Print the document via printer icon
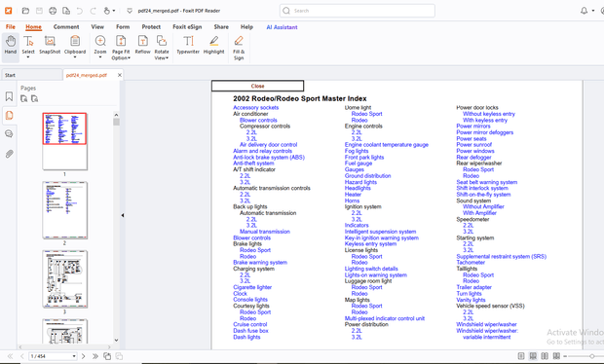This screenshot has width=604, height=364. 53,11
